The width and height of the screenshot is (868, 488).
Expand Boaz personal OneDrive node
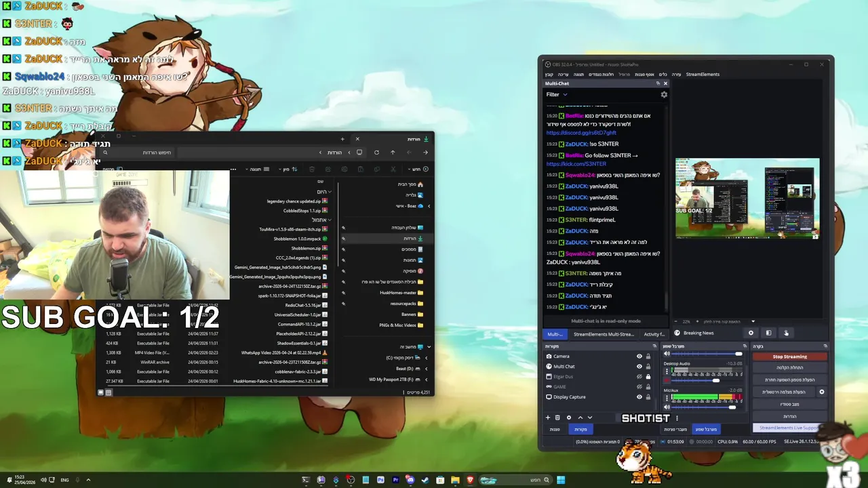point(429,206)
